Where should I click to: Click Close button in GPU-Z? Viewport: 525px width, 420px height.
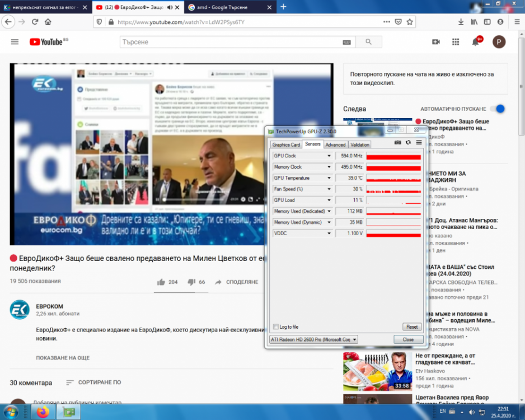click(x=408, y=339)
